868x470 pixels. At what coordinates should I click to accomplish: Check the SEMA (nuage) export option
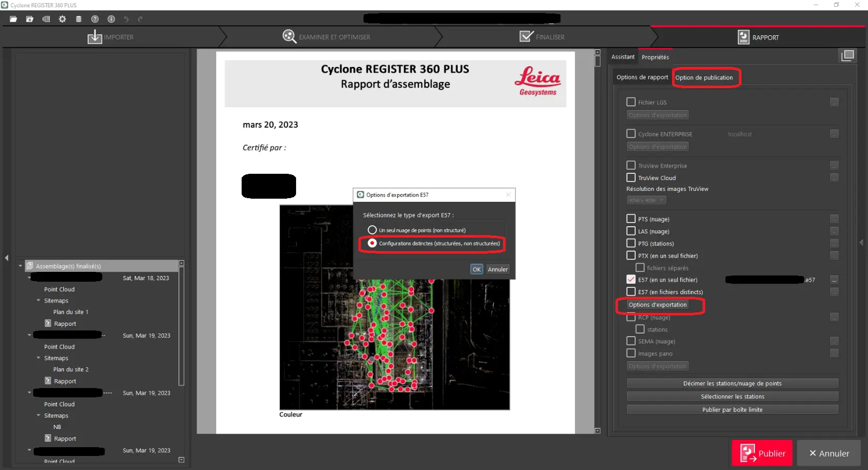point(631,341)
